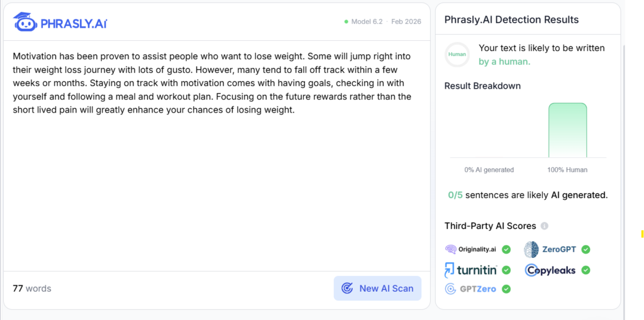Click the green checkmark beside GPTZero
Image resolution: width=644 pixels, height=320 pixels.
point(506,289)
